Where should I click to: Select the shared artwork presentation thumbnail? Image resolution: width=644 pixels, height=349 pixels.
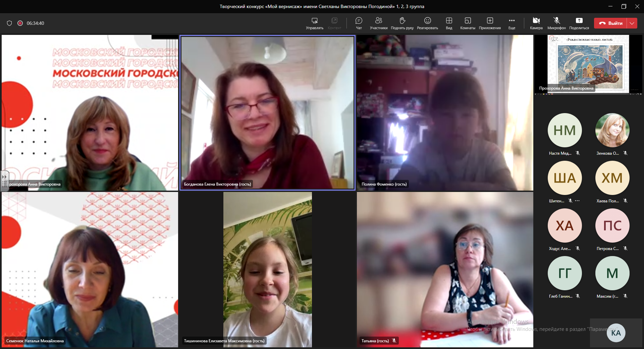[588, 64]
